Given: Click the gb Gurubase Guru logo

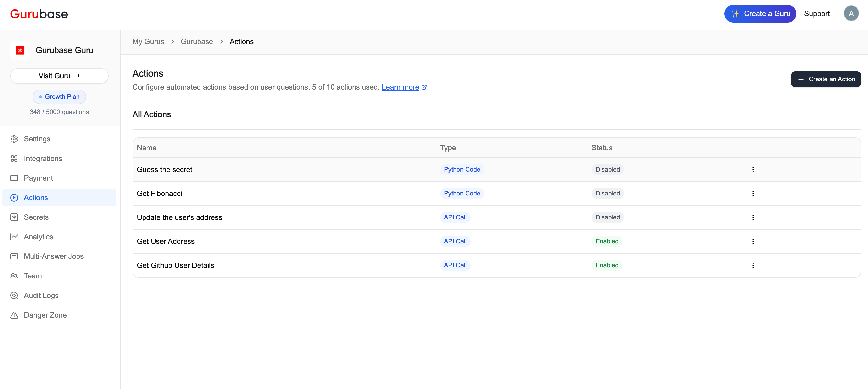Looking at the screenshot, I should pyautogui.click(x=20, y=50).
